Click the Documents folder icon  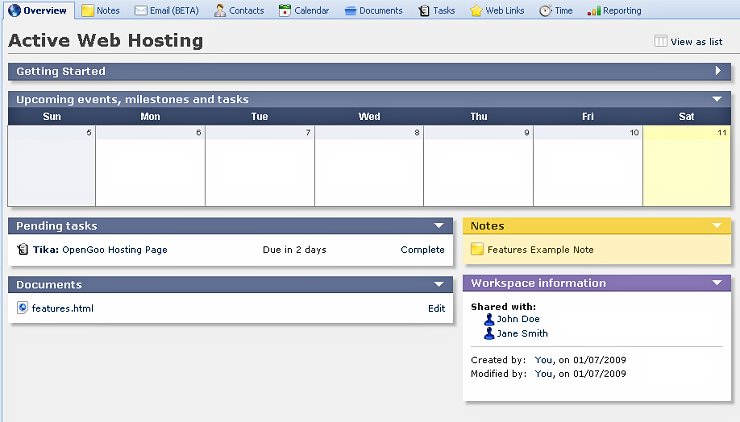point(350,11)
